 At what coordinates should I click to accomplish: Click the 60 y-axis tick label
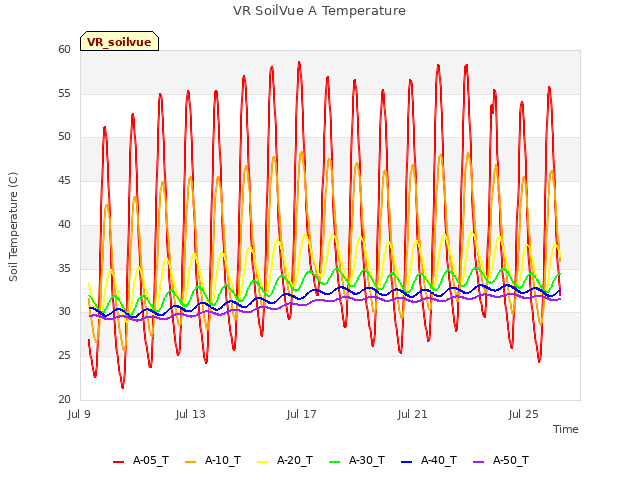[x=64, y=49]
